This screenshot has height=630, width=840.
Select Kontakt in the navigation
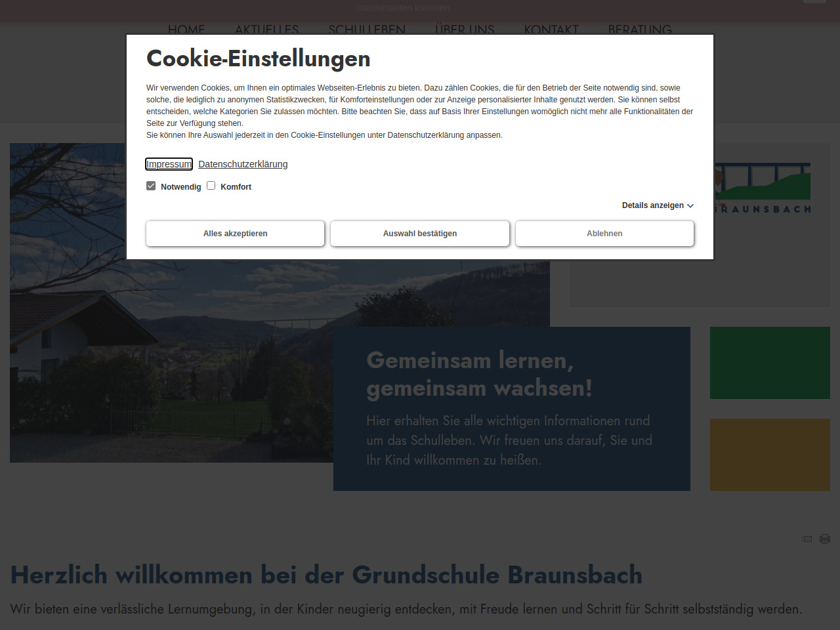pos(551,30)
